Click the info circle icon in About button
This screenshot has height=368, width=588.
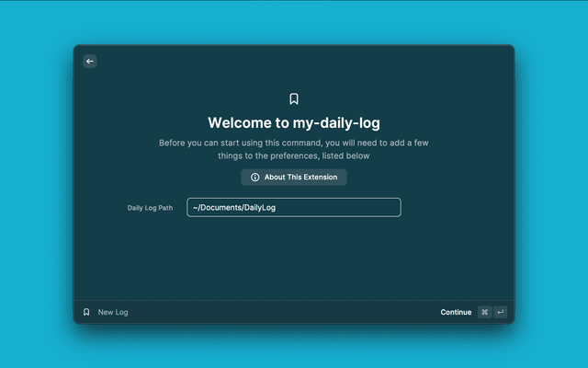255,178
